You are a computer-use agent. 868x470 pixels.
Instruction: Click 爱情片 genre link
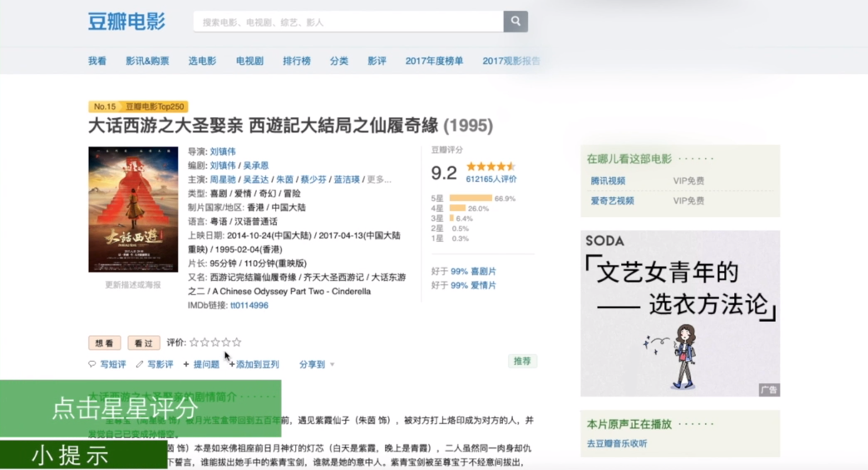pyautogui.click(x=483, y=285)
